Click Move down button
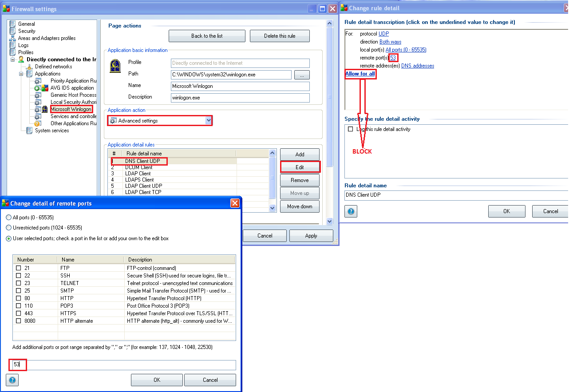This screenshot has height=392, width=569. [300, 206]
